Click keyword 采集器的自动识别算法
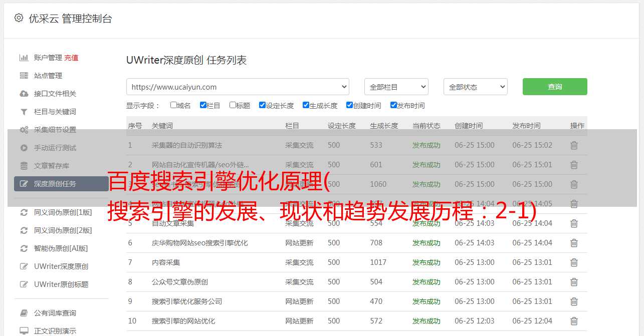Viewport: 644px width, 336px height. click(x=187, y=145)
